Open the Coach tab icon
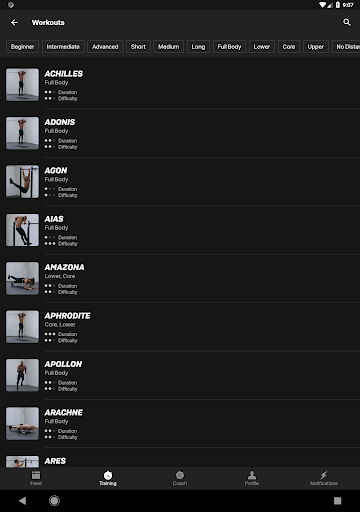Image resolution: width=360 pixels, height=512 pixels. (x=180, y=475)
